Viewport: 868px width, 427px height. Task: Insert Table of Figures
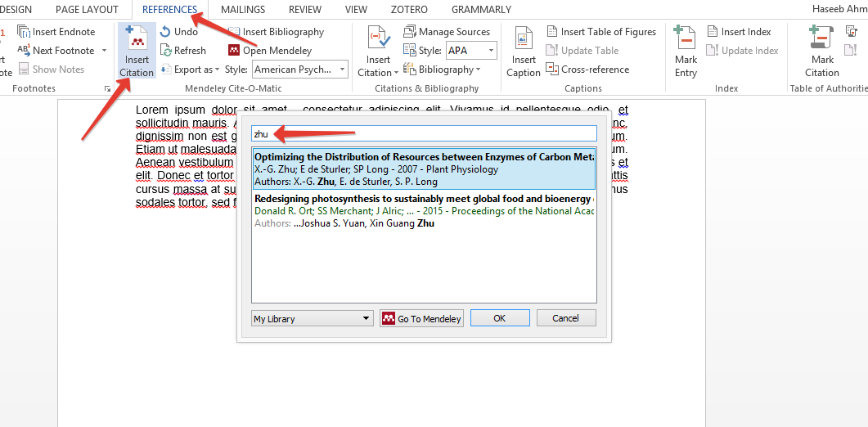click(x=601, y=32)
